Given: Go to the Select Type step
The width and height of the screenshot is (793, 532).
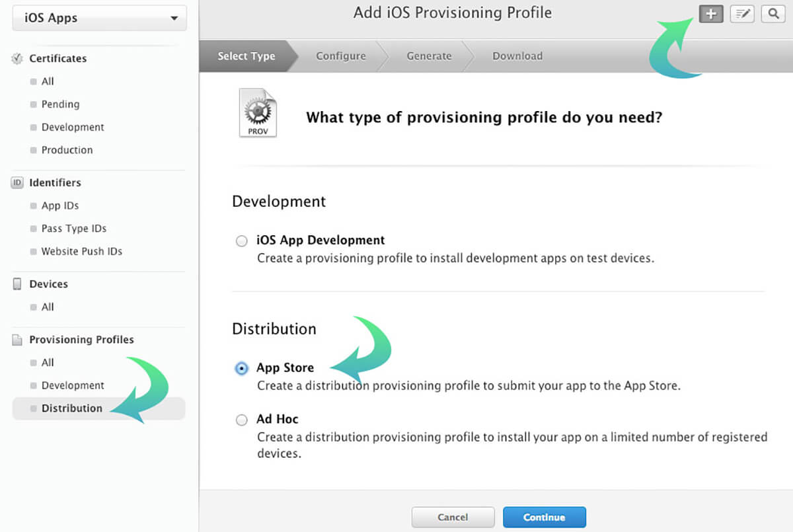Looking at the screenshot, I should pyautogui.click(x=246, y=56).
